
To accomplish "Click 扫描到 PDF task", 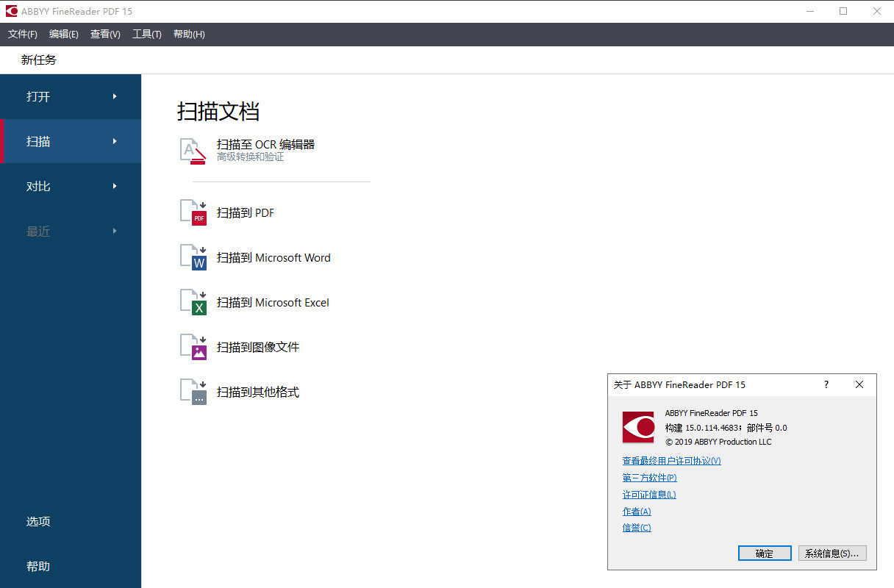I will pos(246,212).
